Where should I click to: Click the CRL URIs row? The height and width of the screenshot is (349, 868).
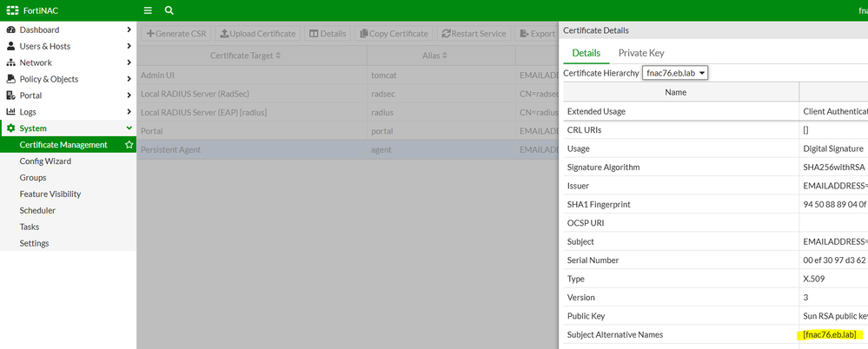click(716, 130)
